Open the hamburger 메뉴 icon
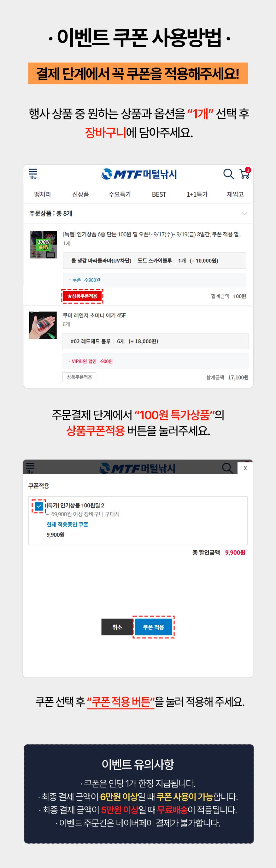 click(x=33, y=174)
